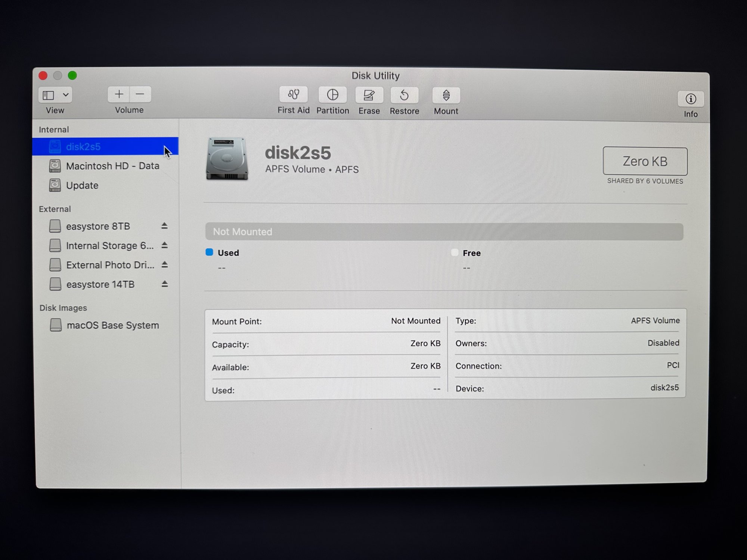This screenshot has width=747, height=560.
Task: Open the Partition tool
Action: [x=332, y=95]
